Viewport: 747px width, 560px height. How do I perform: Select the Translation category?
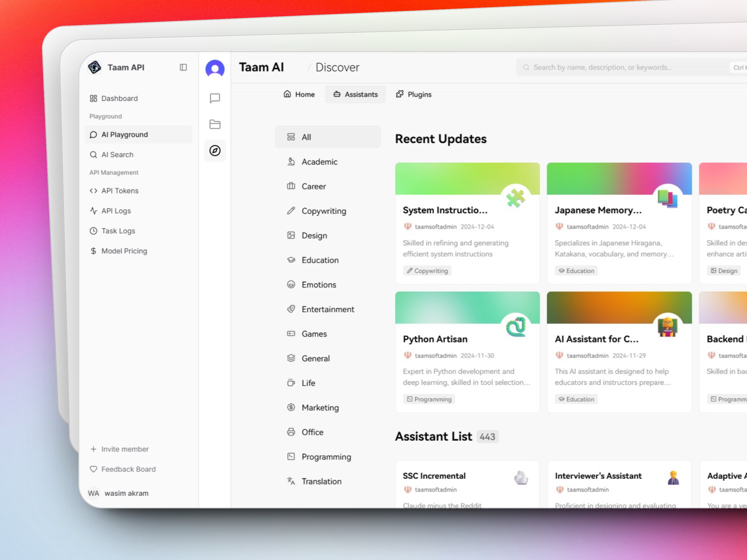point(321,481)
